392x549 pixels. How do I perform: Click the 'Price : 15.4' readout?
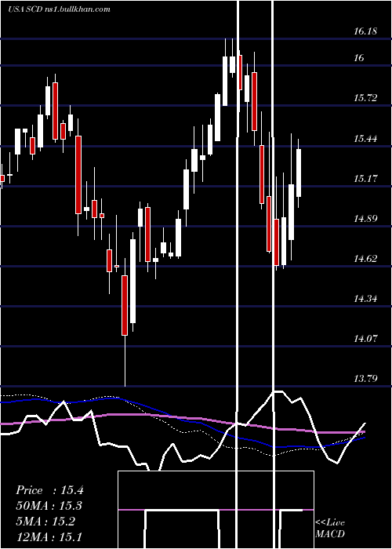pos(49,490)
